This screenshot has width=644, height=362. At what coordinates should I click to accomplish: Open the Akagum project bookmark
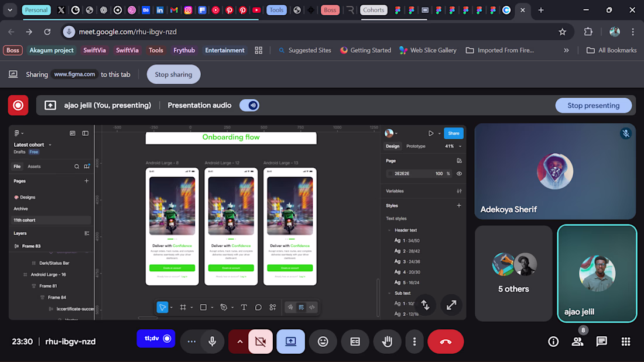click(52, 50)
